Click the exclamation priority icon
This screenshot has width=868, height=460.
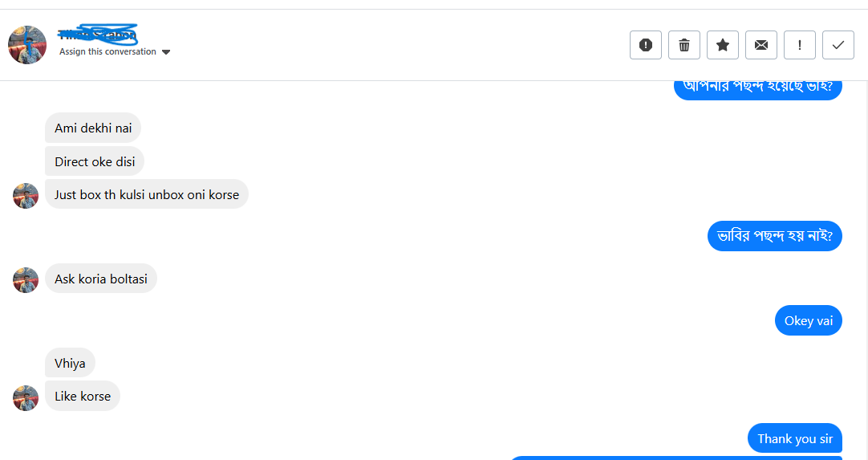point(800,45)
